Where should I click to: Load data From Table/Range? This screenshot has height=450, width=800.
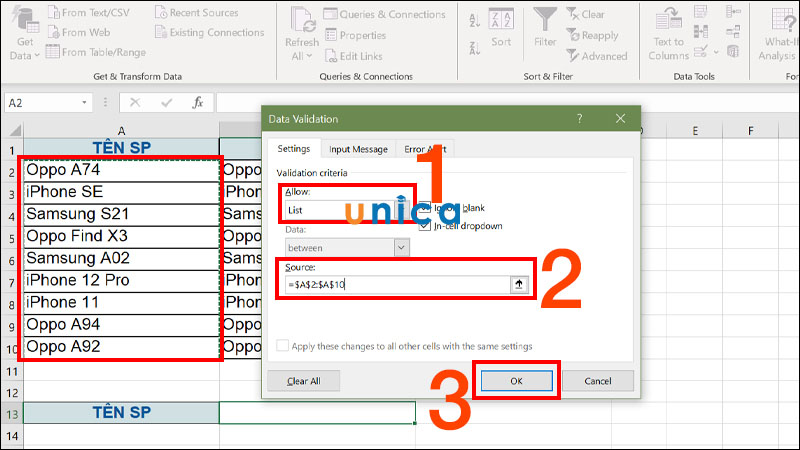pos(96,52)
